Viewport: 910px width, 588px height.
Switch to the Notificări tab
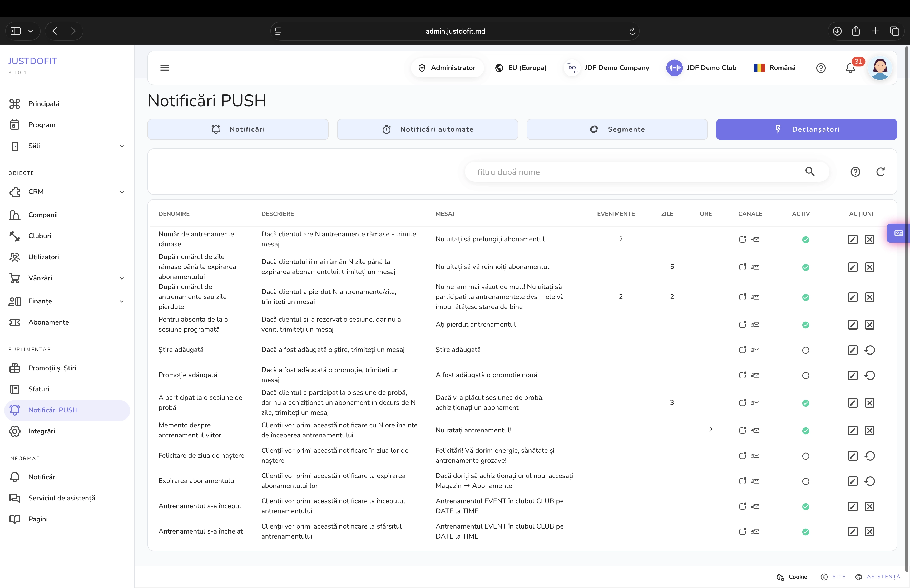[238, 129]
